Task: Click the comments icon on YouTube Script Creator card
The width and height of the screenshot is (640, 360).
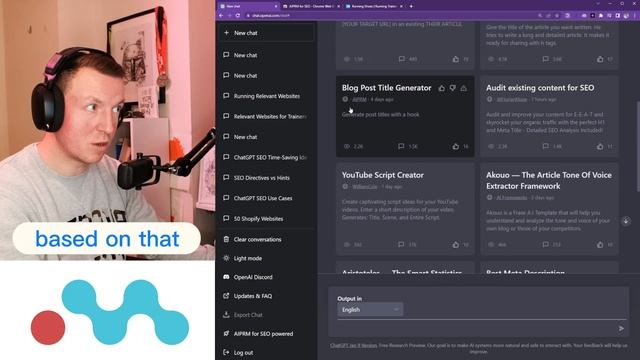Action: click(x=401, y=244)
